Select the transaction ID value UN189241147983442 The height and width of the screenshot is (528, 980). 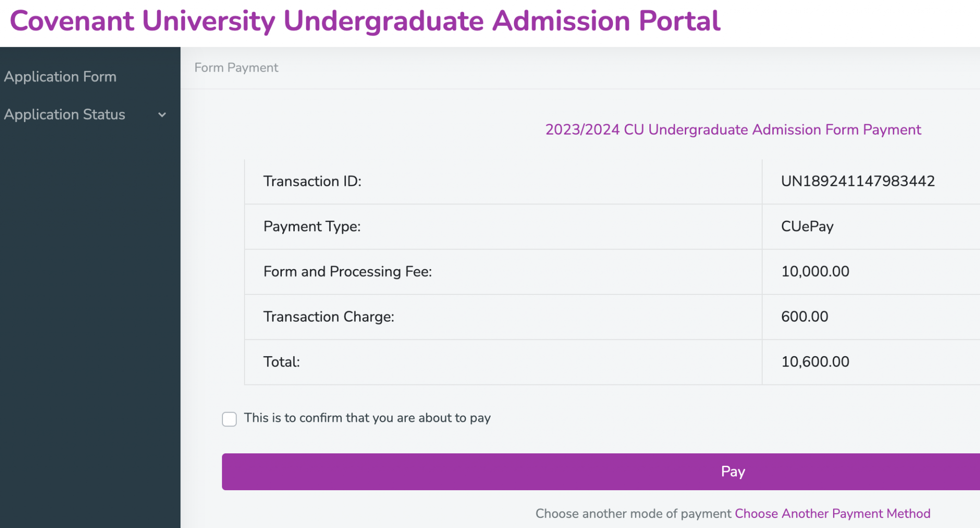click(x=857, y=181)
